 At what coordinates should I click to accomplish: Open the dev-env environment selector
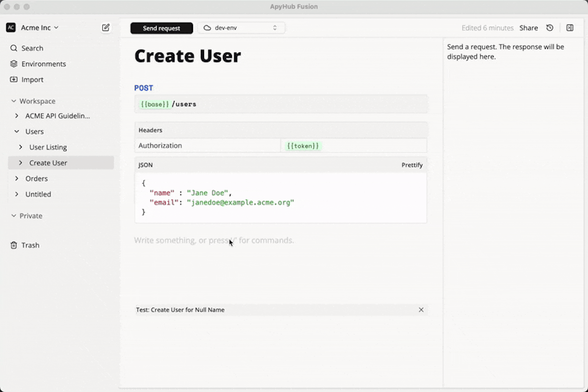click(241, 28)
